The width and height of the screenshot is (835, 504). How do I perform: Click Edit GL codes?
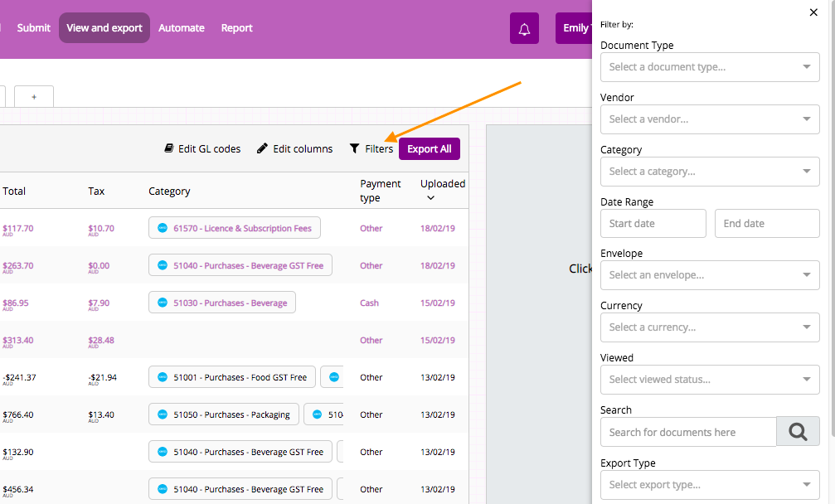click(x=202, y=149)
